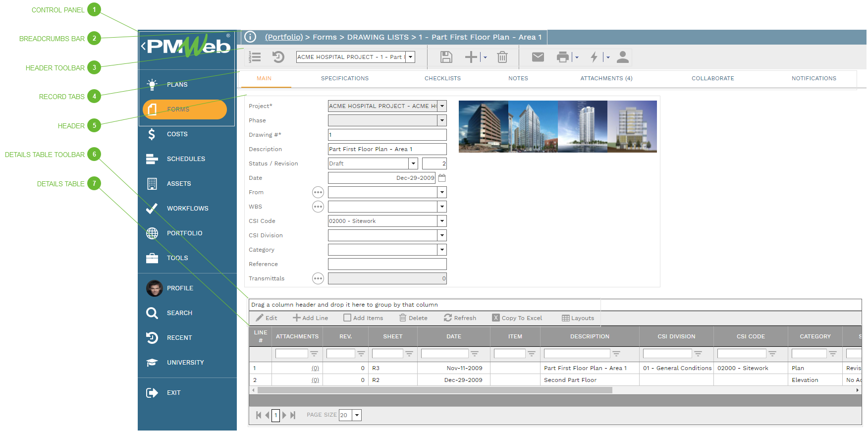The height and width of the screenshot is (432, 868).
Task: Open the history clock icon in toolbar
Action: point(278,57)
